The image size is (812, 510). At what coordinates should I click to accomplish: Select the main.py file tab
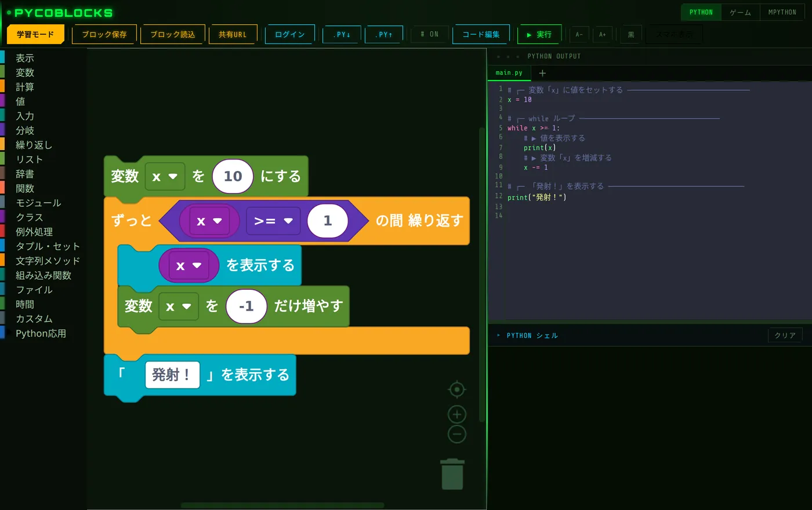(509, 73)
